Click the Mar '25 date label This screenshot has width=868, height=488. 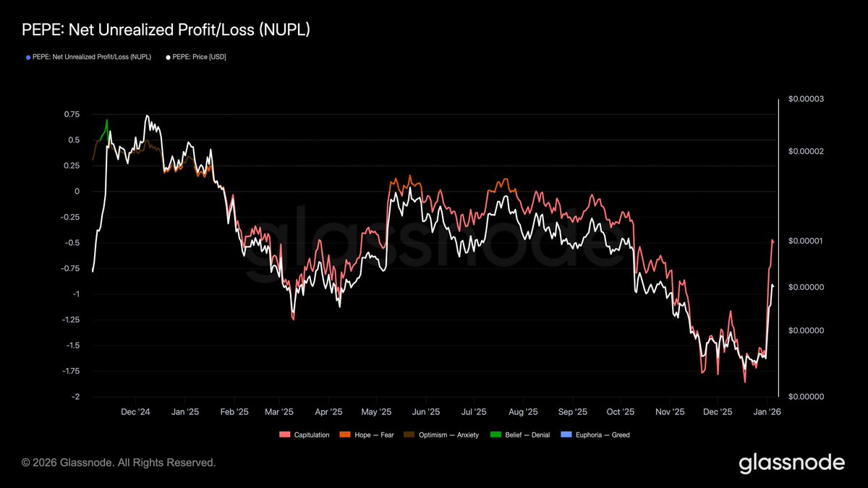click(x=279, y=412)
